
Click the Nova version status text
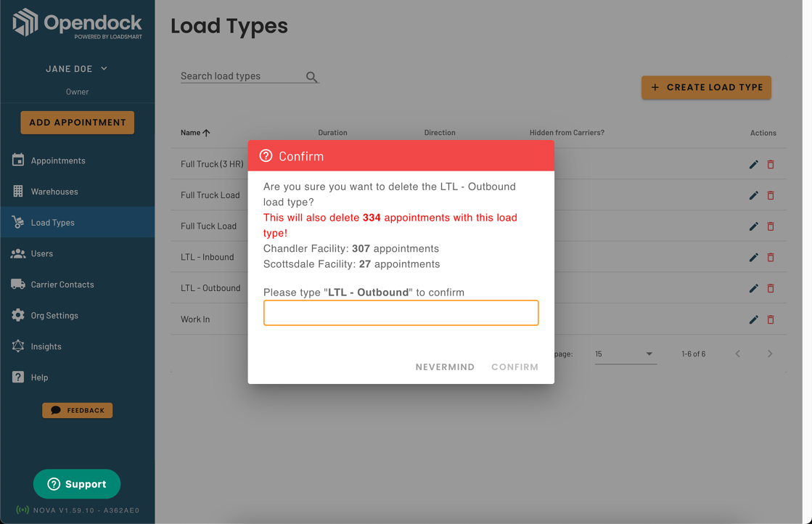(x=86, y=510)
